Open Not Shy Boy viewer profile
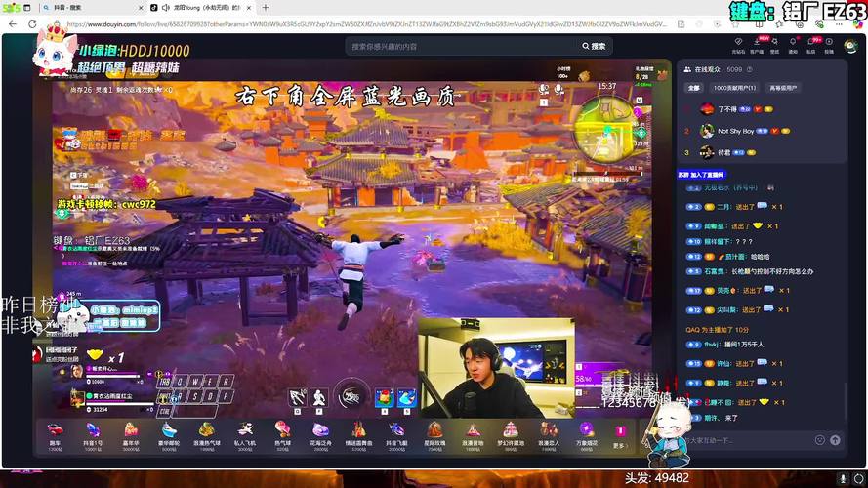 click(735, 131)
